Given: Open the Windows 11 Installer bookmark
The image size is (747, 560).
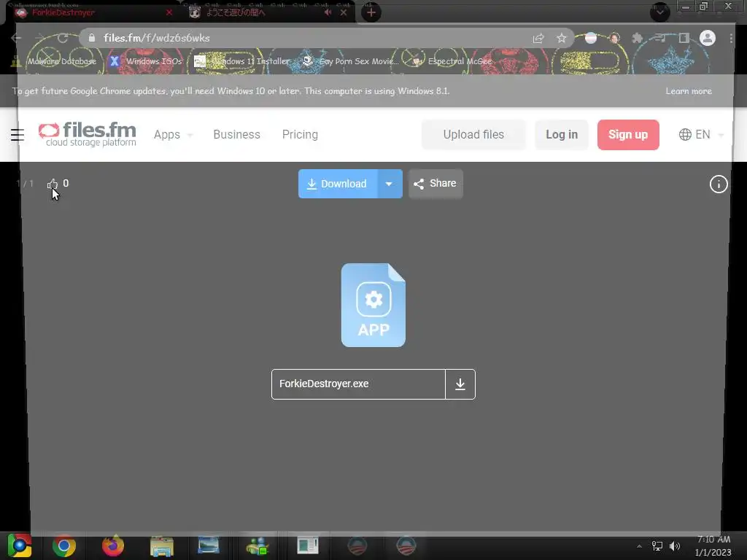Looking at the screenshot, I should 242,61.
